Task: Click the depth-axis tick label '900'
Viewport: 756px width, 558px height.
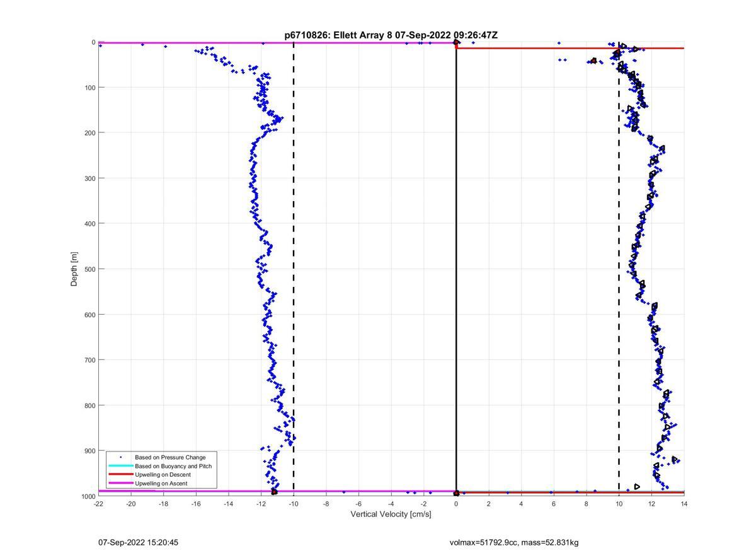Action: click(x=89, y=451)
